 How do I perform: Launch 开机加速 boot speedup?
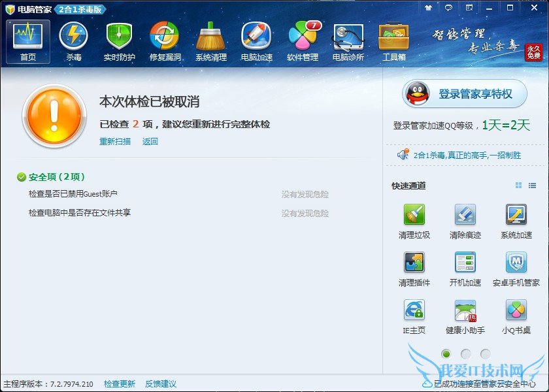[x=465, y=269]
